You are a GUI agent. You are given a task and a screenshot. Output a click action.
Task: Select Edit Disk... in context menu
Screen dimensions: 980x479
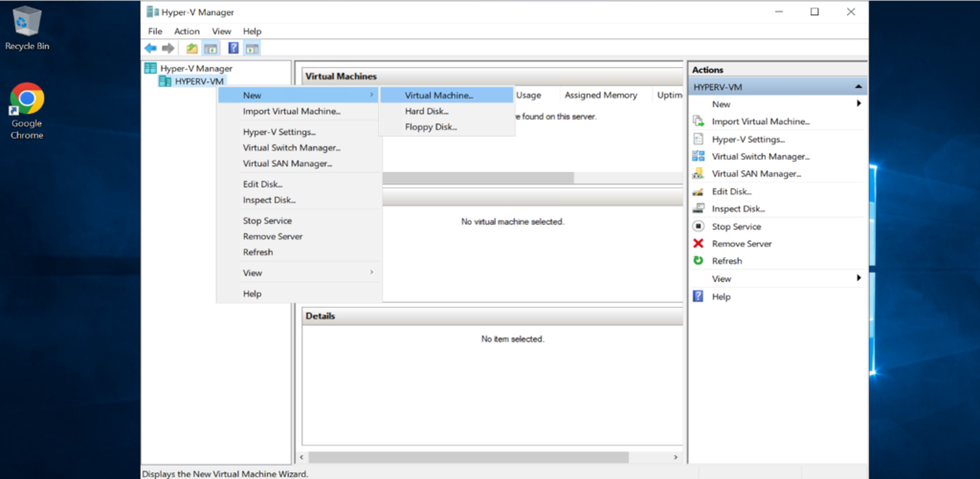click(299, 185)
